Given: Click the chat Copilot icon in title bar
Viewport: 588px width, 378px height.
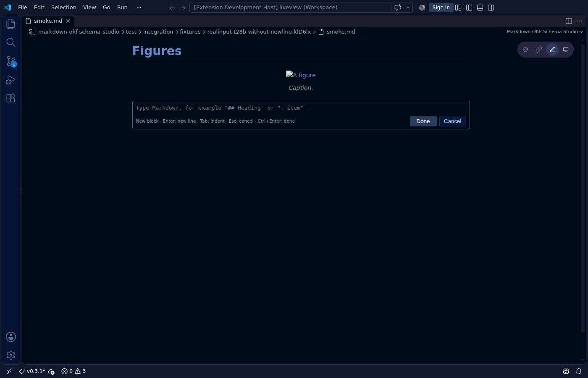Looking at the screenshot, I should click(x=398, y=8).
